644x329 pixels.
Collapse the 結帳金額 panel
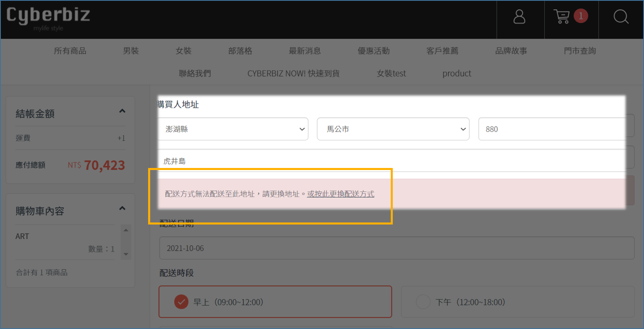pos(122,111)
